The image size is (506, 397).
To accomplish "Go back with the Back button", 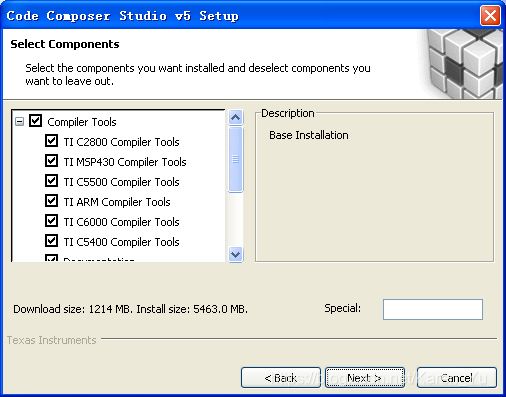I will (281, 378).
